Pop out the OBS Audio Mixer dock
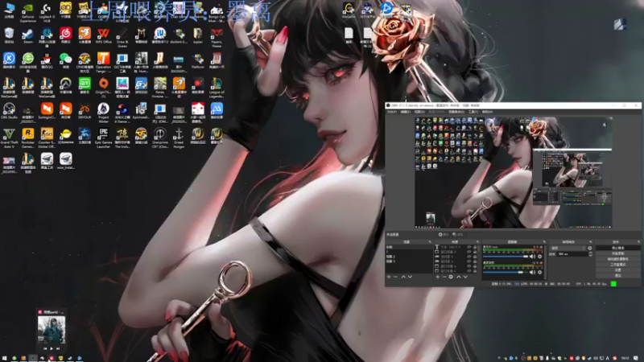 coord(544,242)
